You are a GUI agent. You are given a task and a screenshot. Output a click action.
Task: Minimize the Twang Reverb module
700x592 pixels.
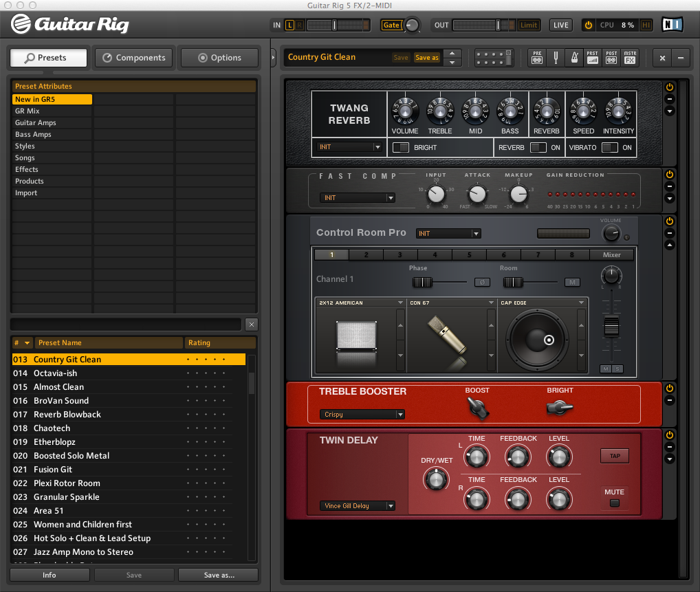click(670, 99)
